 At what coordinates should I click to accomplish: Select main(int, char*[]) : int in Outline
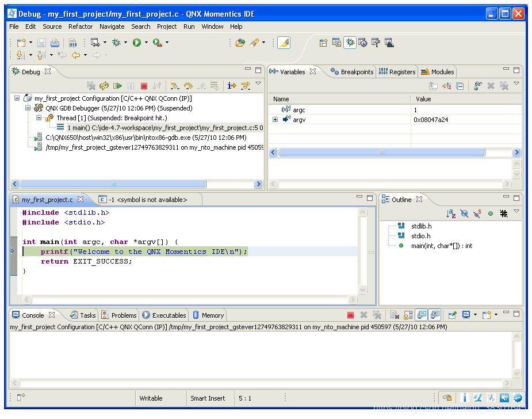click(441, 246)
